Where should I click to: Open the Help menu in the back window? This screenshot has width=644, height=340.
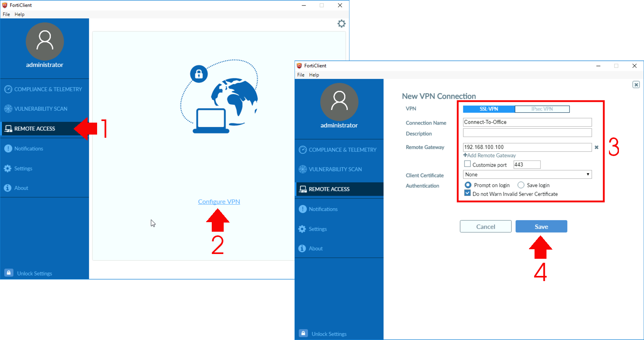20,14
